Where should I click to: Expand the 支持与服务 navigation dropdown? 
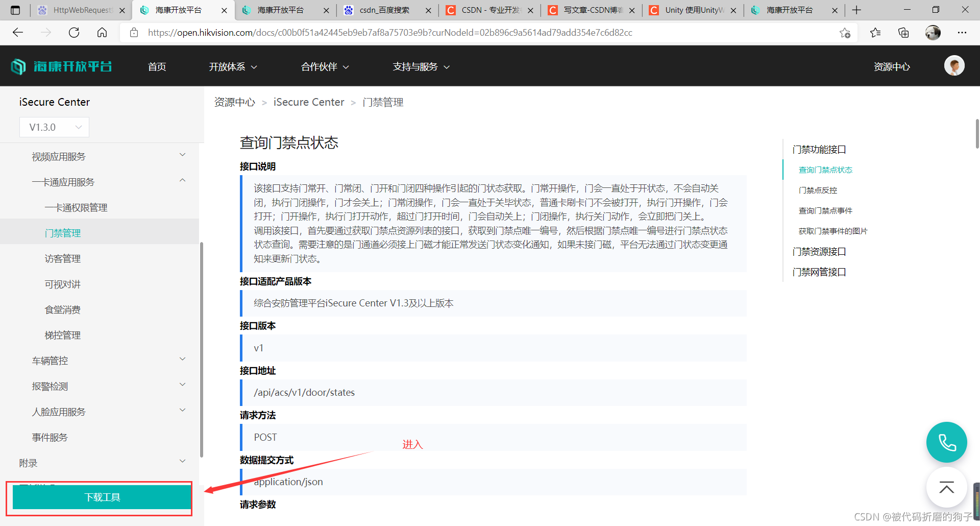[x=422, y=67]
